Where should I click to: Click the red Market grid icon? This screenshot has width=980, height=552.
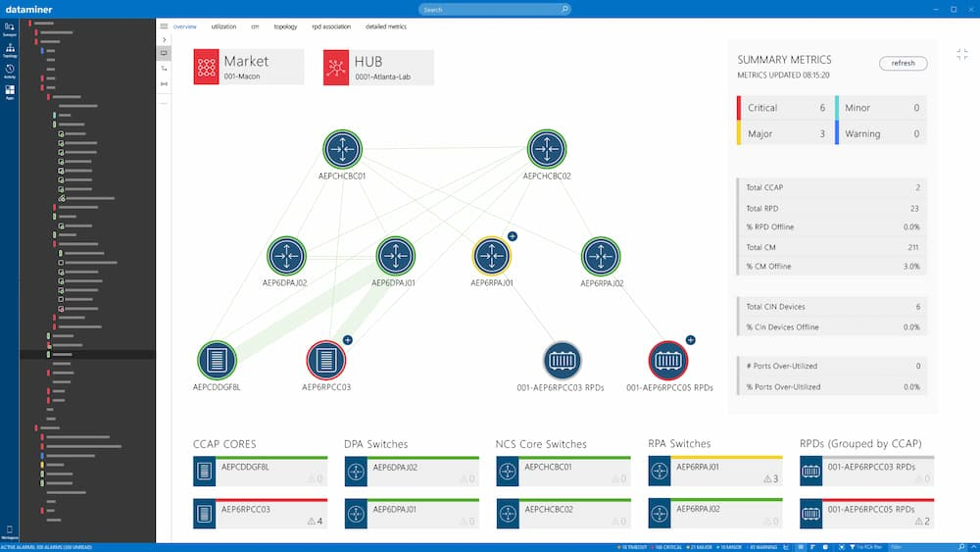point(206,67)
